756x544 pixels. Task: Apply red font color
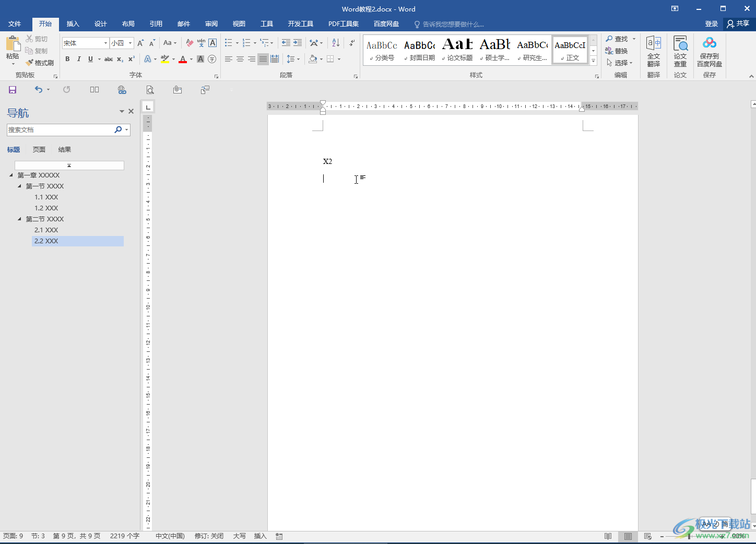[x=183, y=59]
